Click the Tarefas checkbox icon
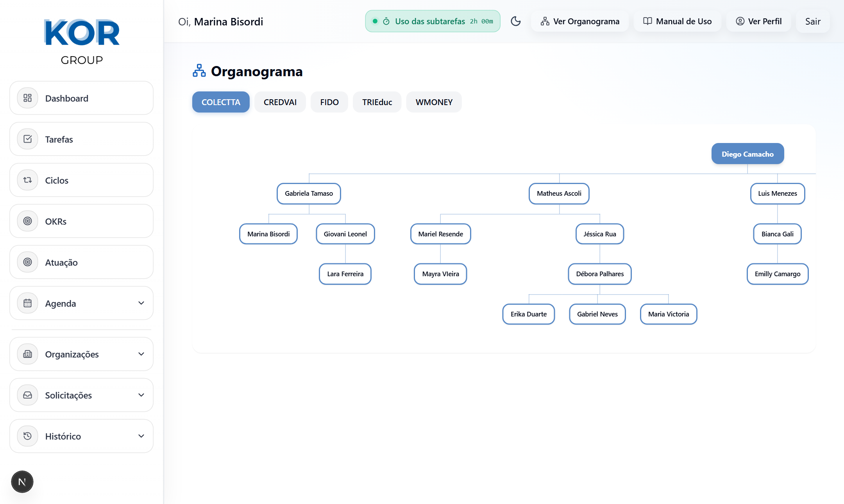This screenshot has height=504, width=844. pos(27,139)
